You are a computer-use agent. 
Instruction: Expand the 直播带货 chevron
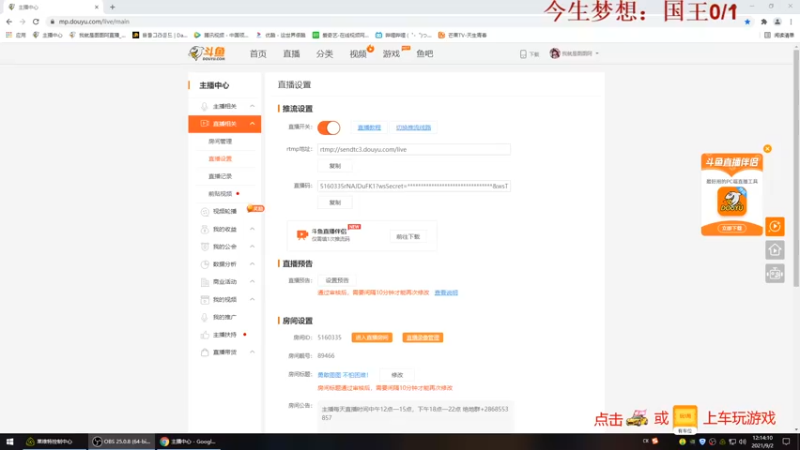pyautogui.click(x=252, y=352)
